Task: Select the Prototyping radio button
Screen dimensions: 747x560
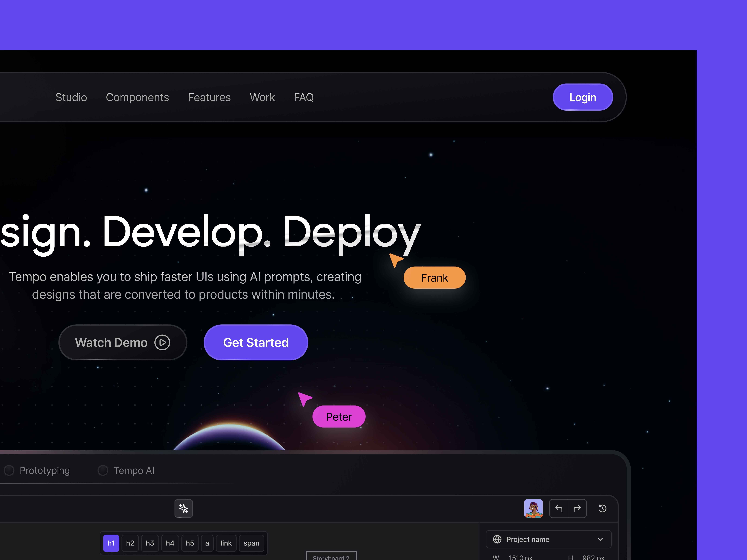Action: pos(9,470)
